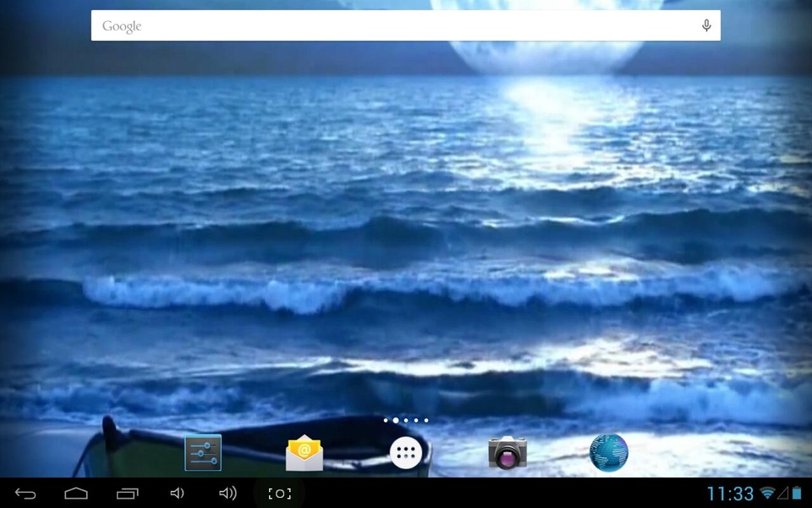This screenshot has width=812, height=508.
Task: Tap the Home navigation button
Action: (76, 494)
